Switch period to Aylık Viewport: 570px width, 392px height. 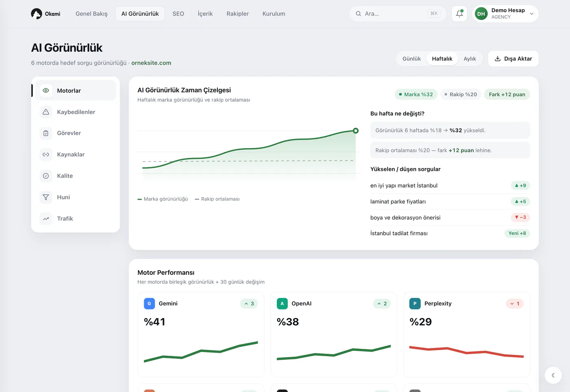(x=470, y=59)
